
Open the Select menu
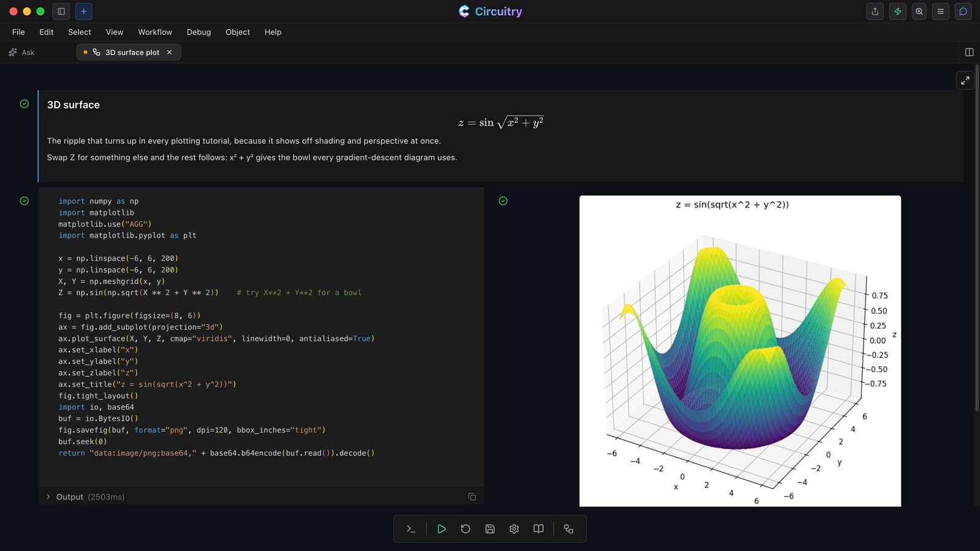pos(80,32)
